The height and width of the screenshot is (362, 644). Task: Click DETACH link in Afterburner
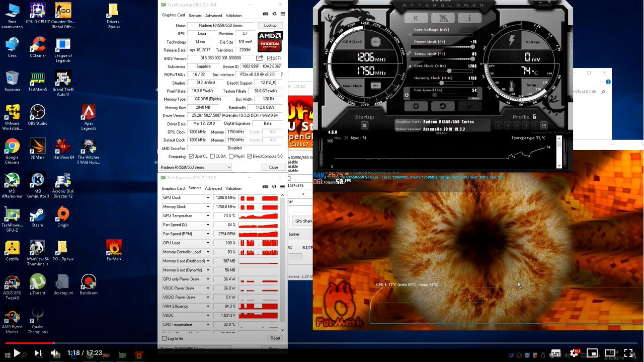tap(441, 133)
